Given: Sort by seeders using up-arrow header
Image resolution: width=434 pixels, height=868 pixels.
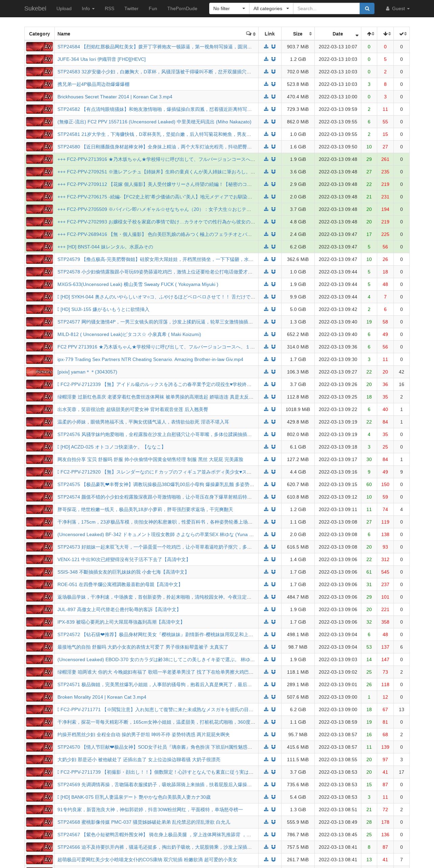Looking at the screenshot, I should (x=369, y=34).
